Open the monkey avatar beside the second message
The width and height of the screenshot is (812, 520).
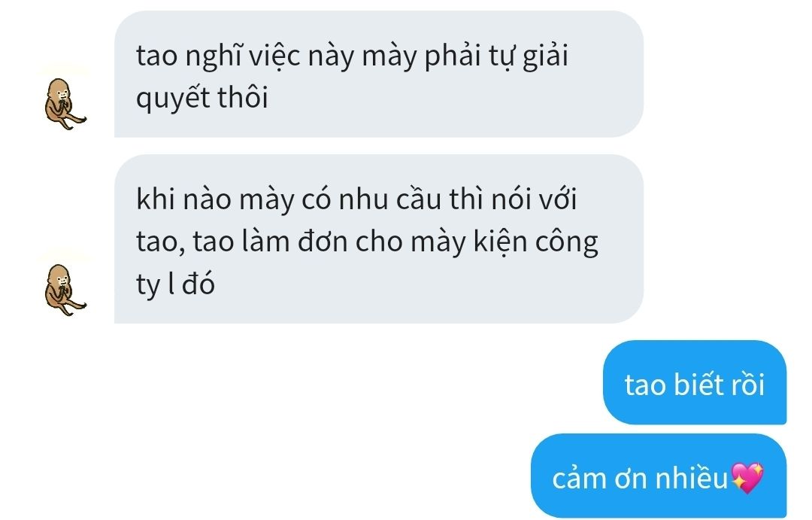click(x=65, y=289)
